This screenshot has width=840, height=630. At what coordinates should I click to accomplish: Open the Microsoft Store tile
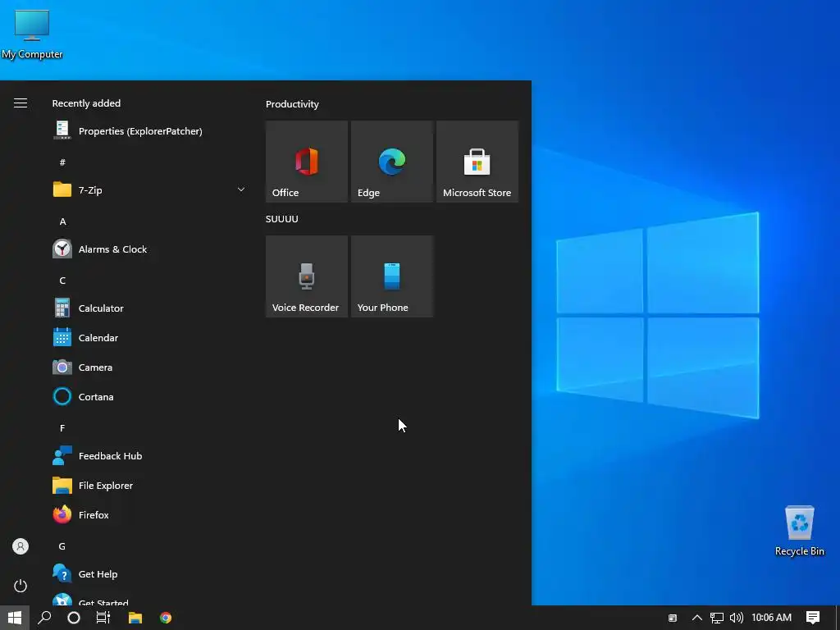coord(477,162)
